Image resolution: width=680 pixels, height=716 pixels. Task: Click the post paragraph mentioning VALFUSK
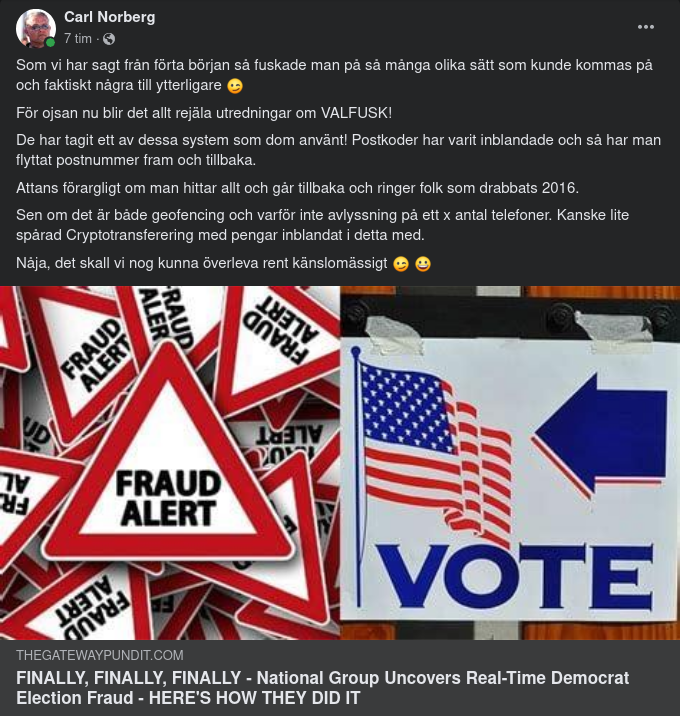point(204,113)
